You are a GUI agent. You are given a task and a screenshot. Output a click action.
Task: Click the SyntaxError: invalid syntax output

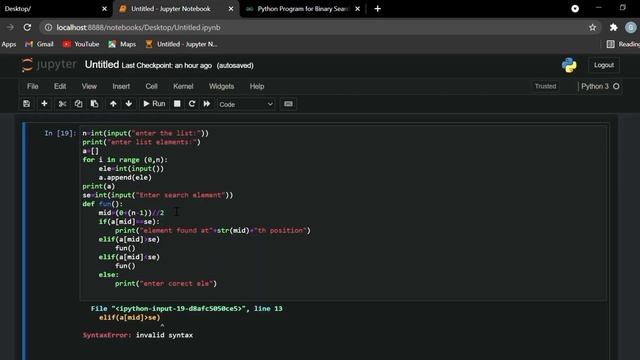138,335
